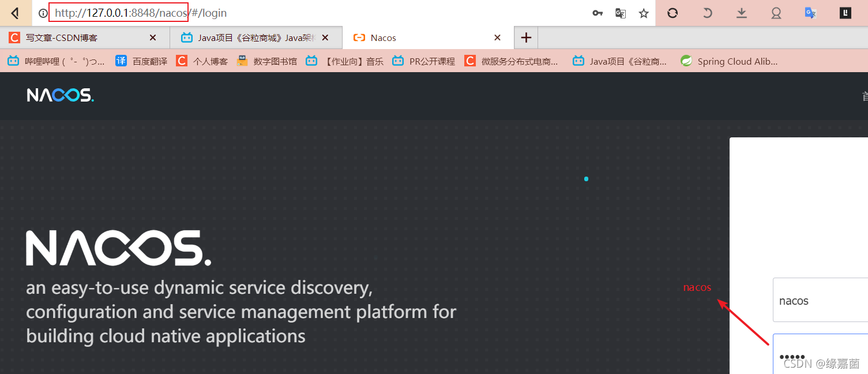
Task: Open the 哔哩哔哩 bookmark
Action: click(56, 61)
